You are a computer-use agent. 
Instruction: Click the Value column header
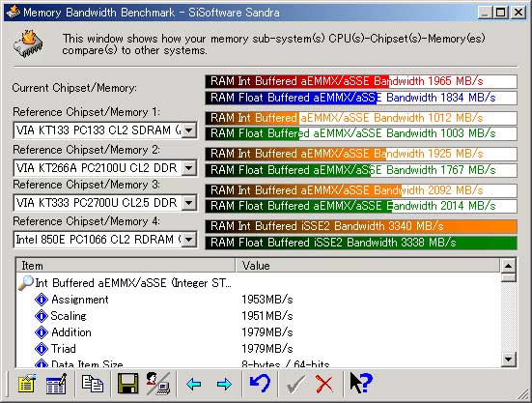click(x=368, y=266)
